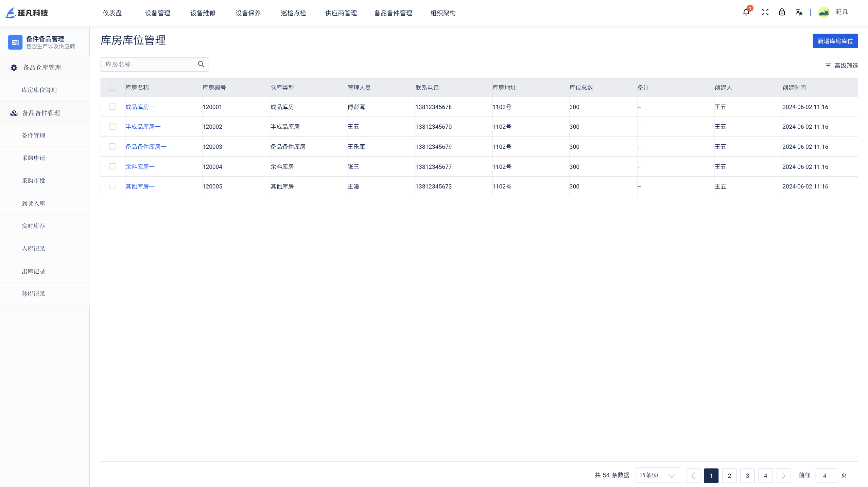This screenshot has width=868, height=487.
Task: Expand the 备品备件管理 sidebar section
Action: point(41,113)
